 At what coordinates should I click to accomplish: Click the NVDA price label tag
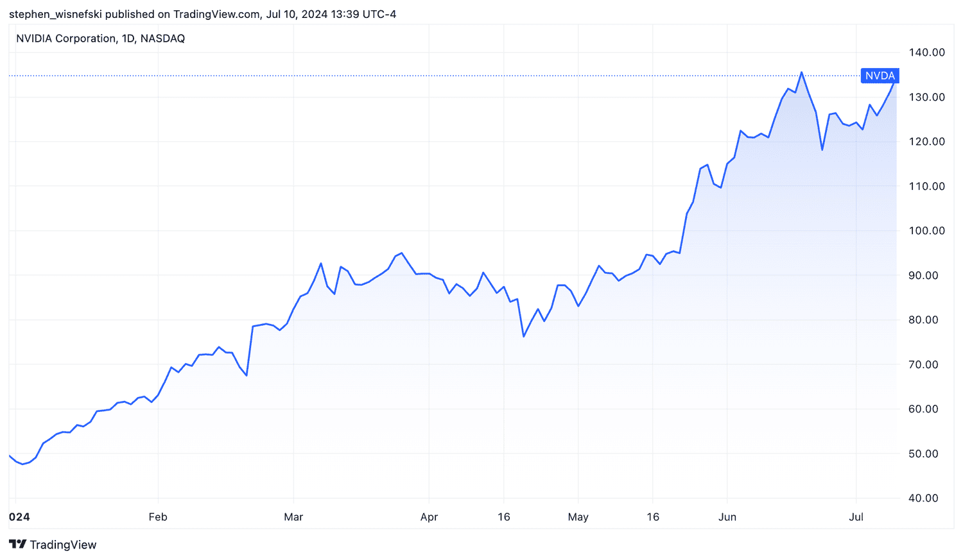880,76
